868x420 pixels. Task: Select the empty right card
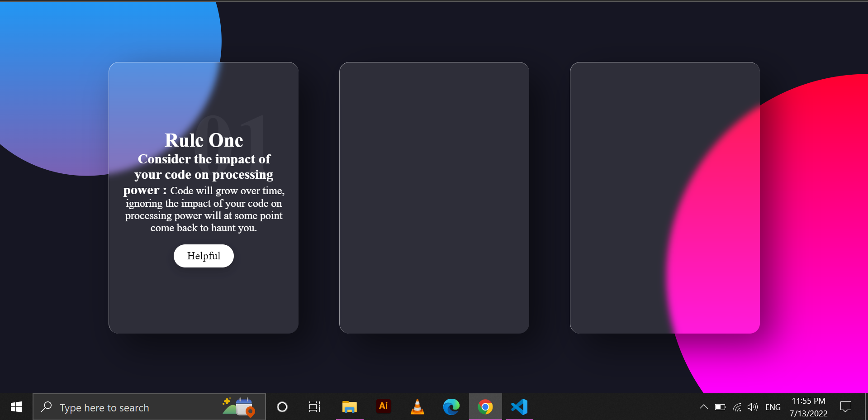664,198
